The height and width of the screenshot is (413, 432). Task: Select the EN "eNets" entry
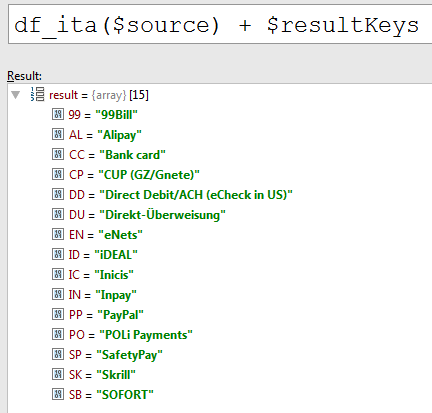106,235
